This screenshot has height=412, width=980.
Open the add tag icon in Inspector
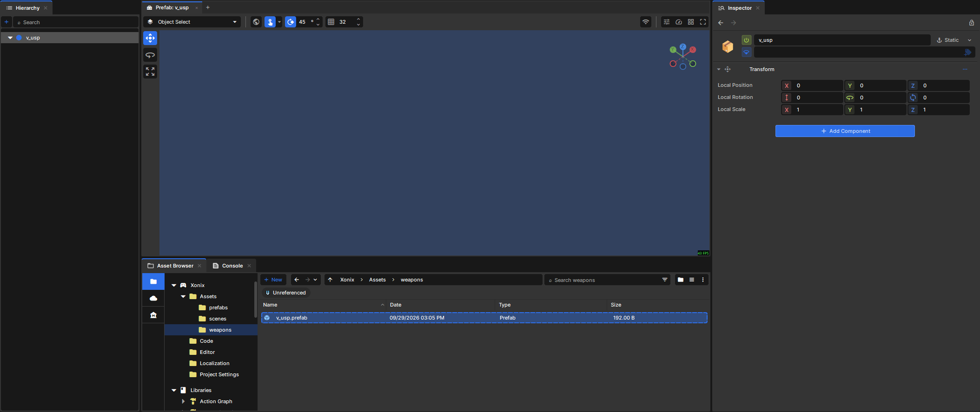[x=967, y=52]
